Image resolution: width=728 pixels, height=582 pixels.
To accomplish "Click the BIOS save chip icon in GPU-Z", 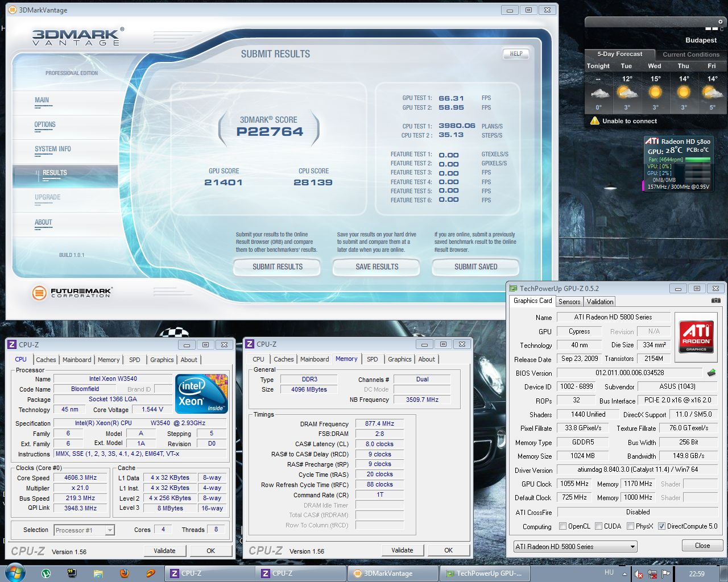I will 711,373.
